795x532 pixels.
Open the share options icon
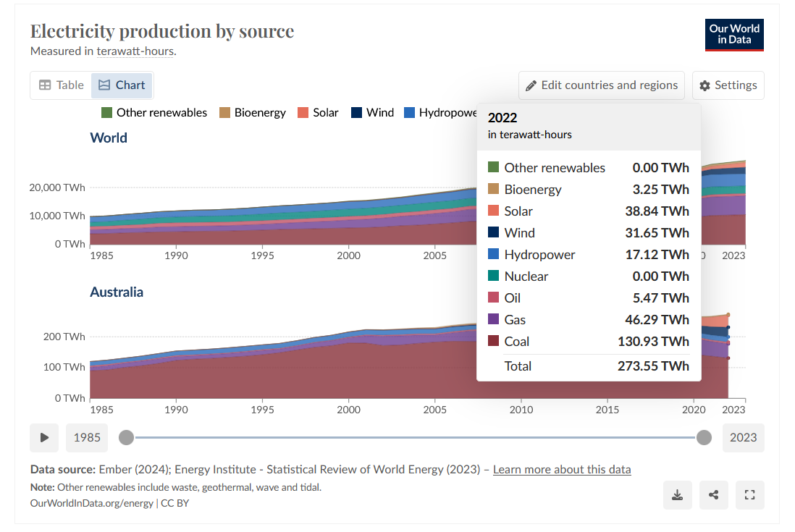click(714, 495)
